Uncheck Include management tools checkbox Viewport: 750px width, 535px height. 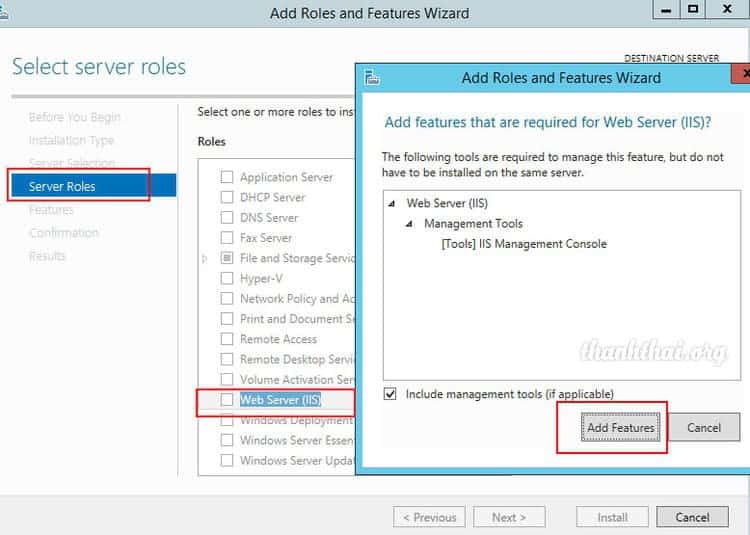point(391,394)
